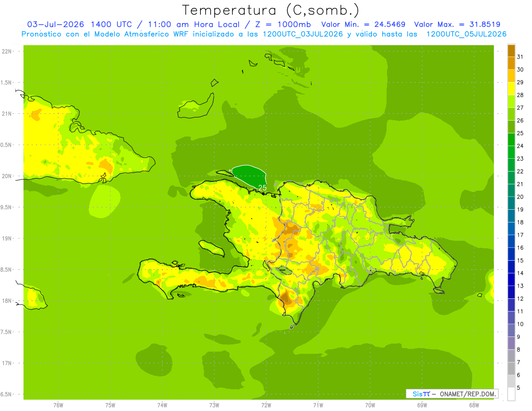Image resolution: width=532 pixels, height=411 pixels.
Task: Click the initialization time '1200UTC_03JUL2026'
Action: [303, 34]
